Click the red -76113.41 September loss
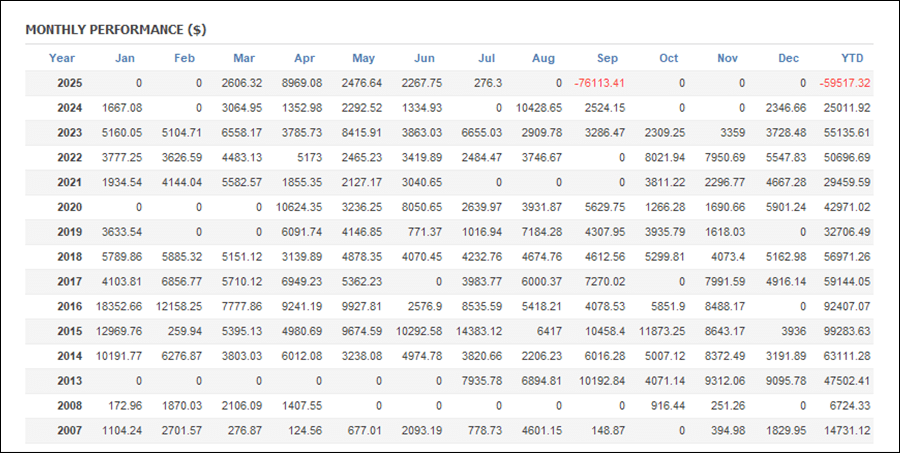 pos(599,83)
